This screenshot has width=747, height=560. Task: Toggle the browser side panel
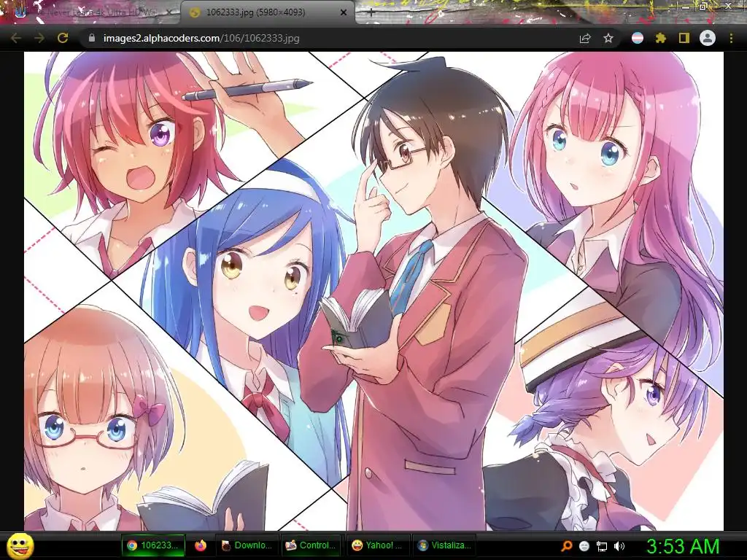(x=684, y=38)
